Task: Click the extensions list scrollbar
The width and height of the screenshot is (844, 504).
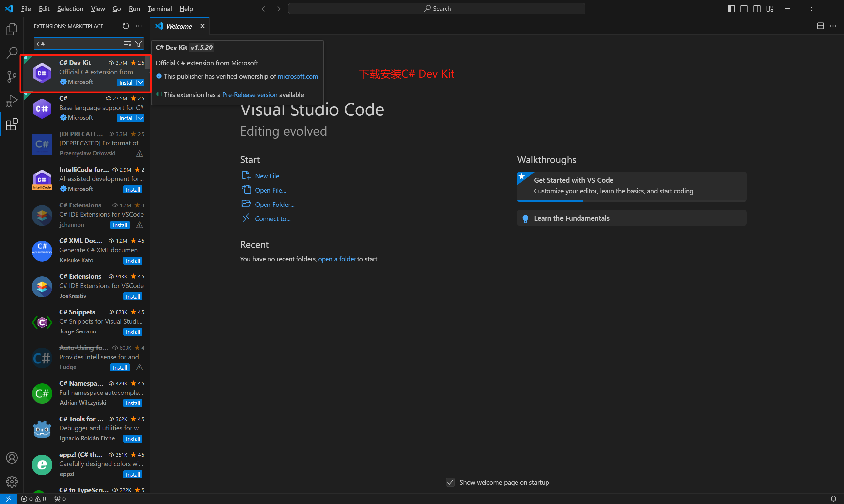Action: pos(148,62)
